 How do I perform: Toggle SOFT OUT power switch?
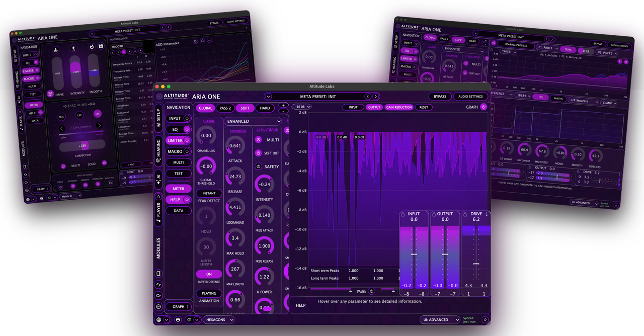(259, 153)
